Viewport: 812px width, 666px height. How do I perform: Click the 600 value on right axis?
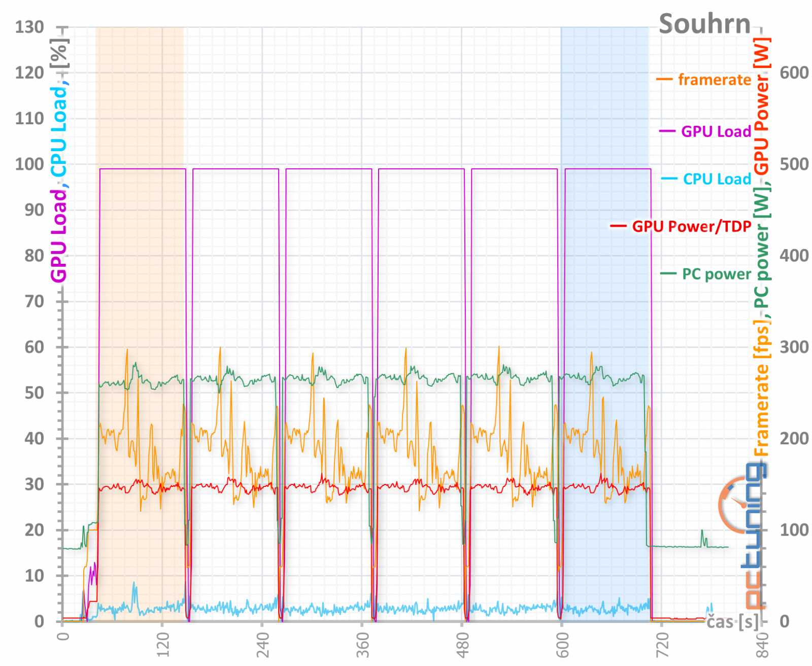point(794,73)
